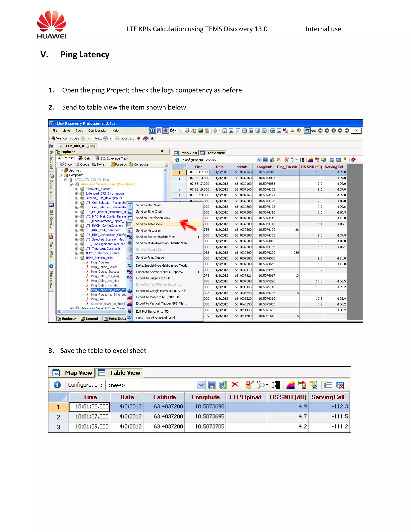
Task: Click Project List icon in left sidebar
Action: point(51,146)
